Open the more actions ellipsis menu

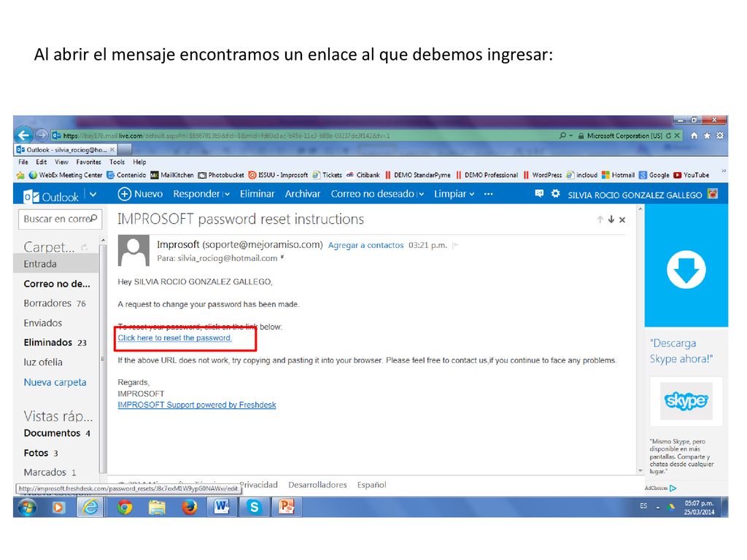[488, 194]
